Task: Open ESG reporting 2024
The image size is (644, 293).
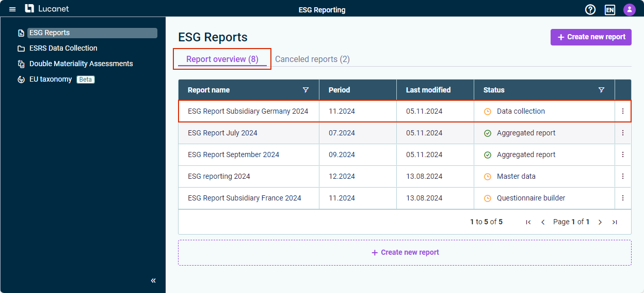Action: (219, 176)
